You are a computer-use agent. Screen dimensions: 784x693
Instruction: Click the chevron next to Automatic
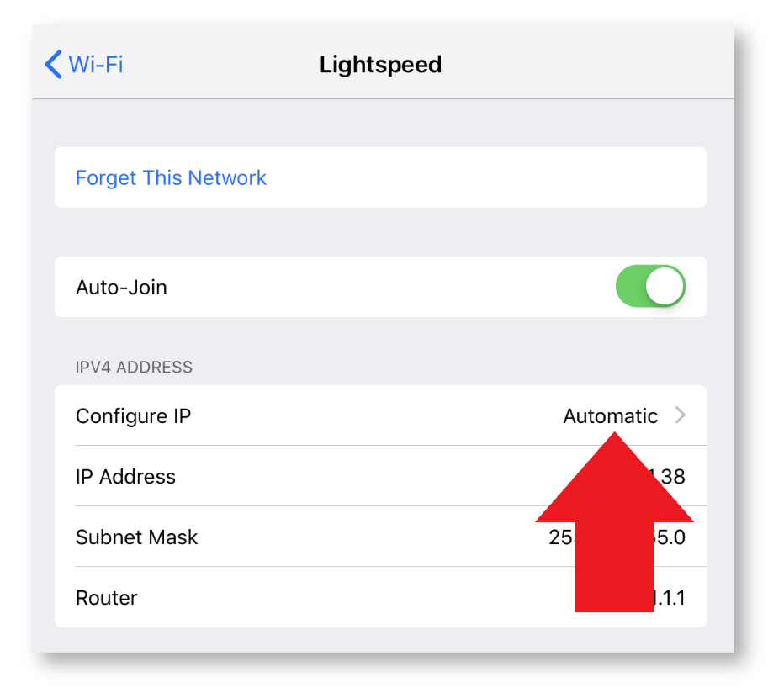680,415
